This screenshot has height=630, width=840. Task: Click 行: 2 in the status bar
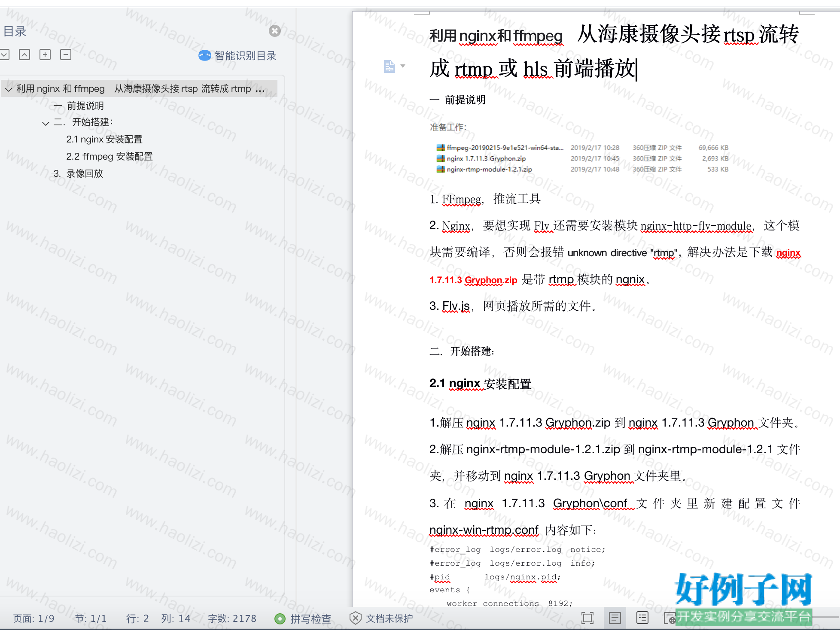[x=137, y=618]
